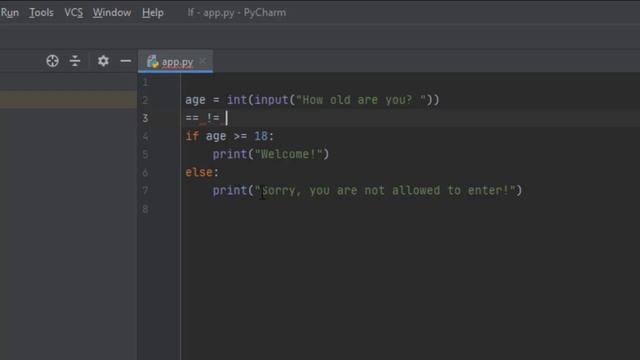This screenshot has width=640, height=360.
Task: Click 'if age >= 18:' statement
Action: (229, 136)
